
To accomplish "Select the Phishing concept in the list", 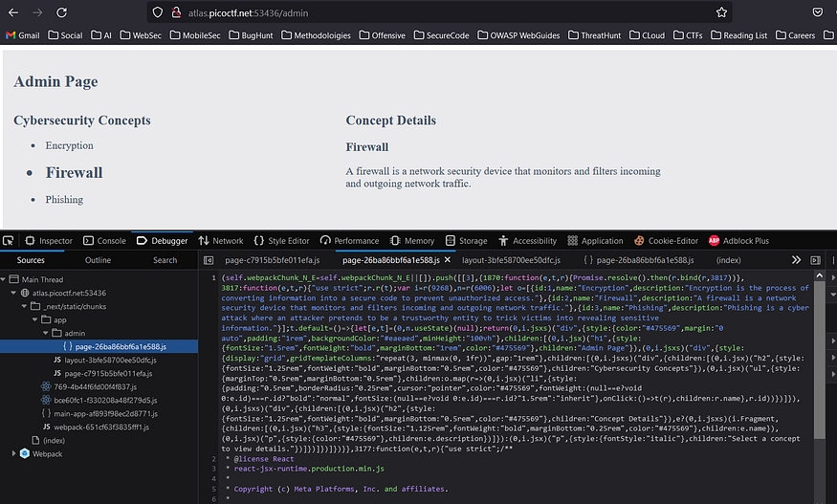I will coord(63,200).
